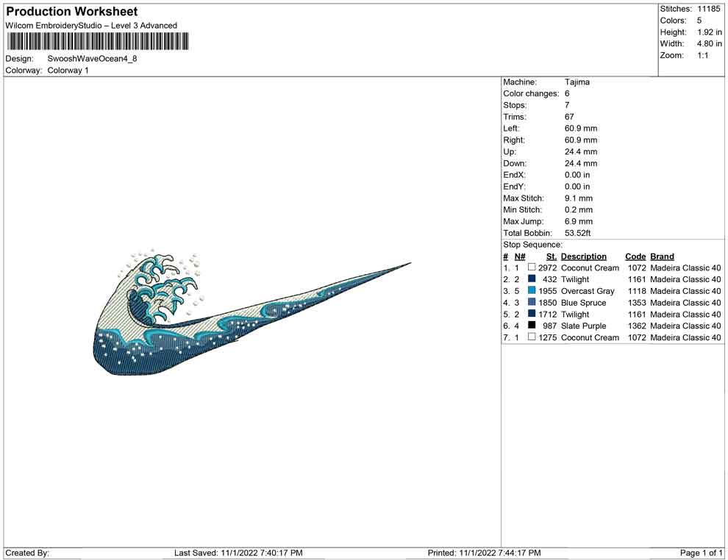Click 'Overcast Gray' description text
This screenshot has height=560, width=728.
[x=588, y=291]
